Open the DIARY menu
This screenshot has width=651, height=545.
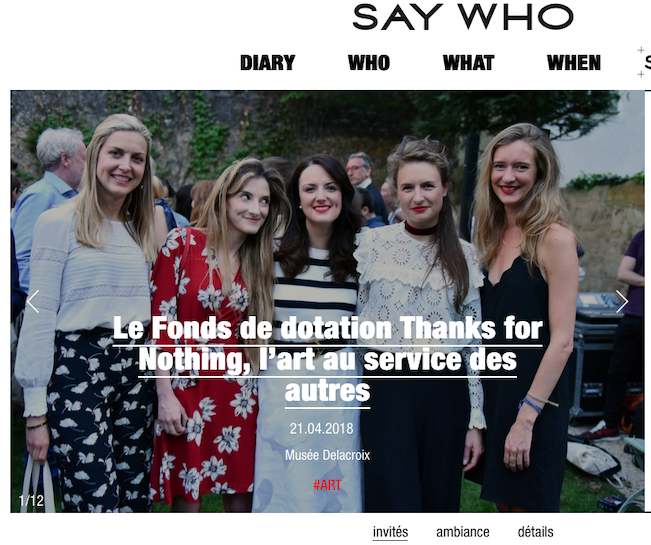click(x=268, y=63)
